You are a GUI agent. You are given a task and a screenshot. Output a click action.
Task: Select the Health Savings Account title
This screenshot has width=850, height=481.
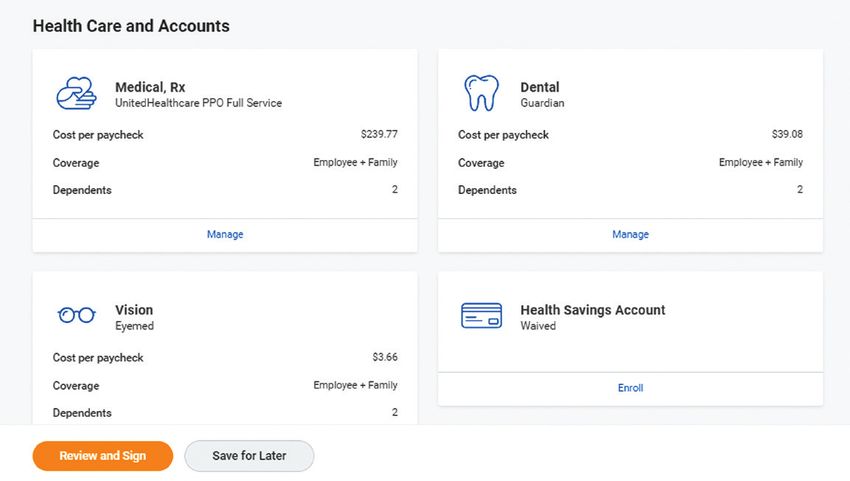click(593, 310)
